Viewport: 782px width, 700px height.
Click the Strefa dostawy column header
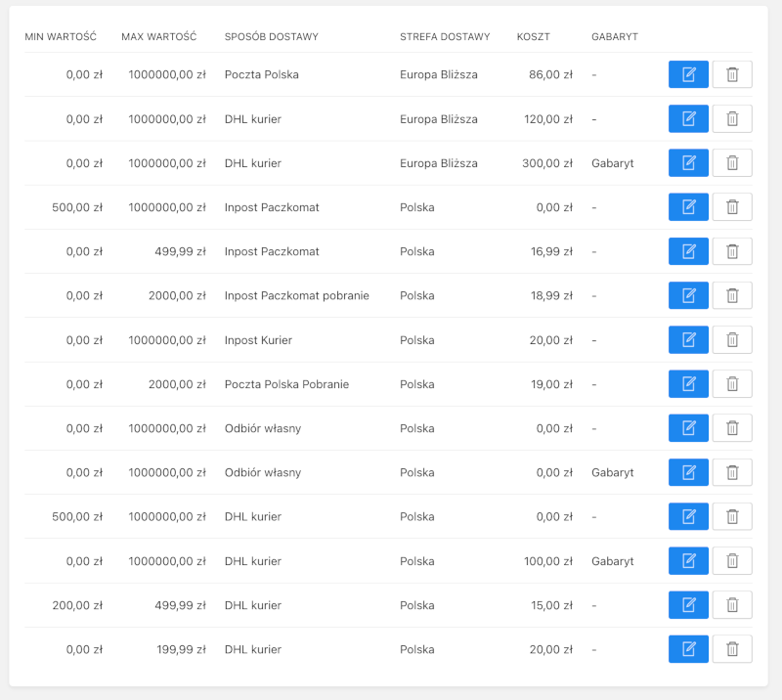click(x=445, y=37)
